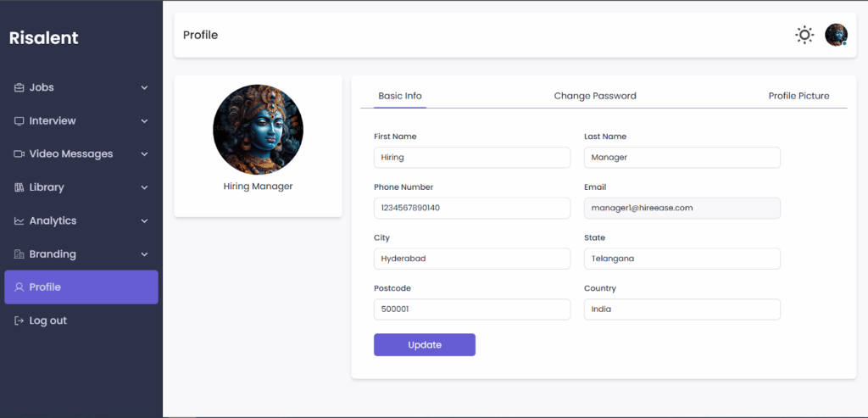The image size is (868, 418).
Task: Select the Basic Info tab
Action: 400,96
